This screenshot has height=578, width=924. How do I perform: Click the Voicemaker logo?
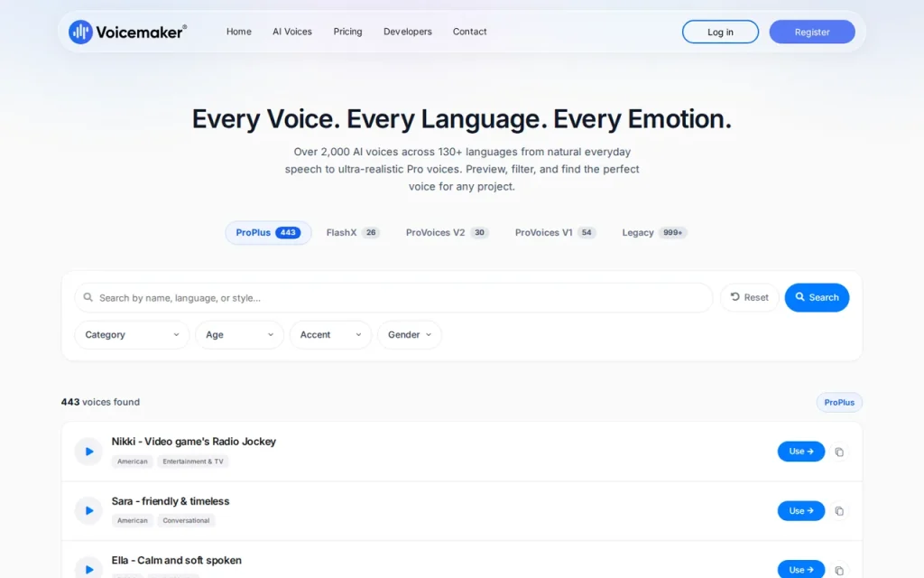pyautogui.click(x=128, y=32)
